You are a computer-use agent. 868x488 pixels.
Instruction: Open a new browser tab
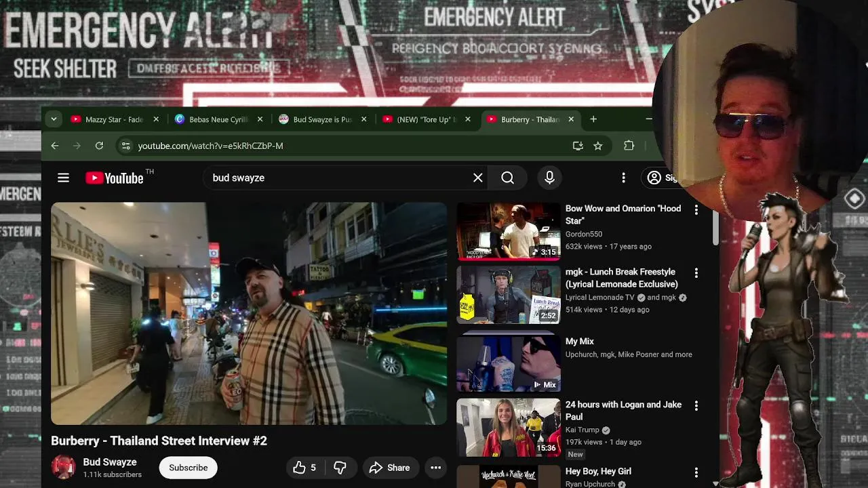593,119
